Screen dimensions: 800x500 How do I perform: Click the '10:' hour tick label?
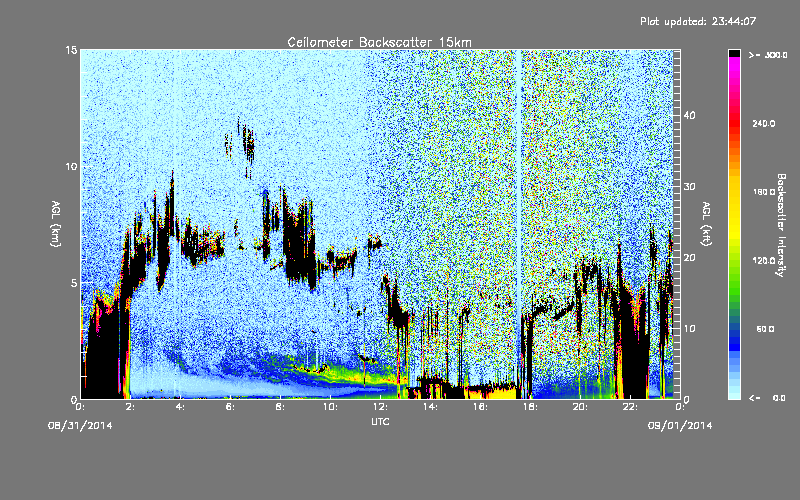click(330, 407)
